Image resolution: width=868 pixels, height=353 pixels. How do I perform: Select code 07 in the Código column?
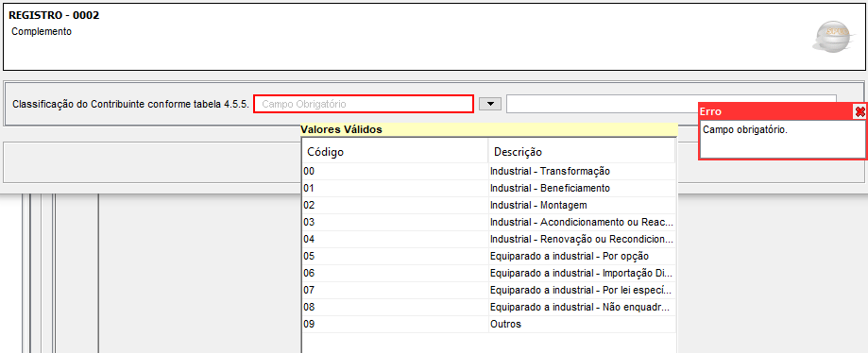point(395,291)
